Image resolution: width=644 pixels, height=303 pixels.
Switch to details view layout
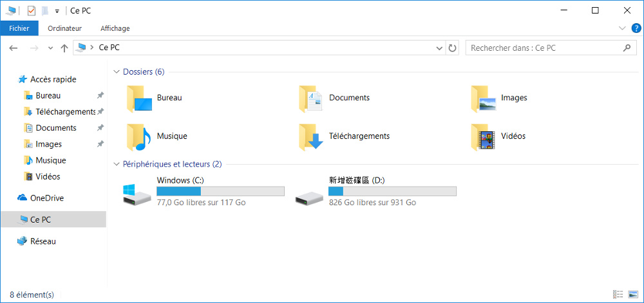click(x=618, y=295)
